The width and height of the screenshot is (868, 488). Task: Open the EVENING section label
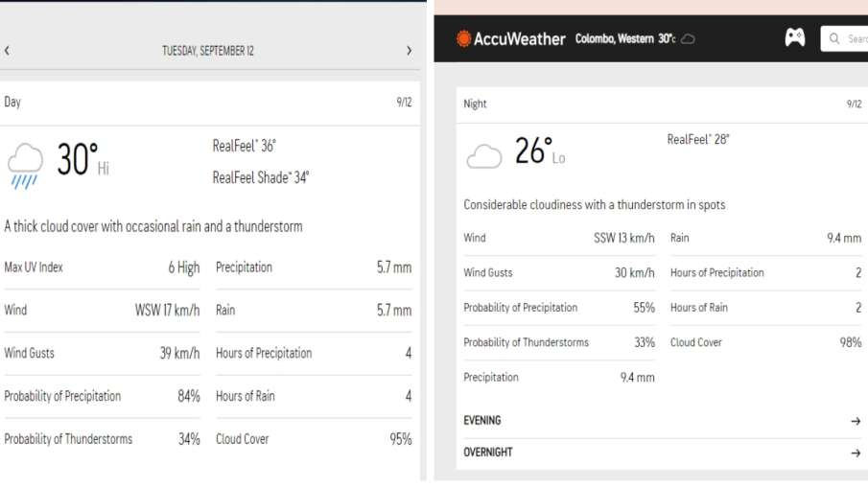[x=482, y=421]
